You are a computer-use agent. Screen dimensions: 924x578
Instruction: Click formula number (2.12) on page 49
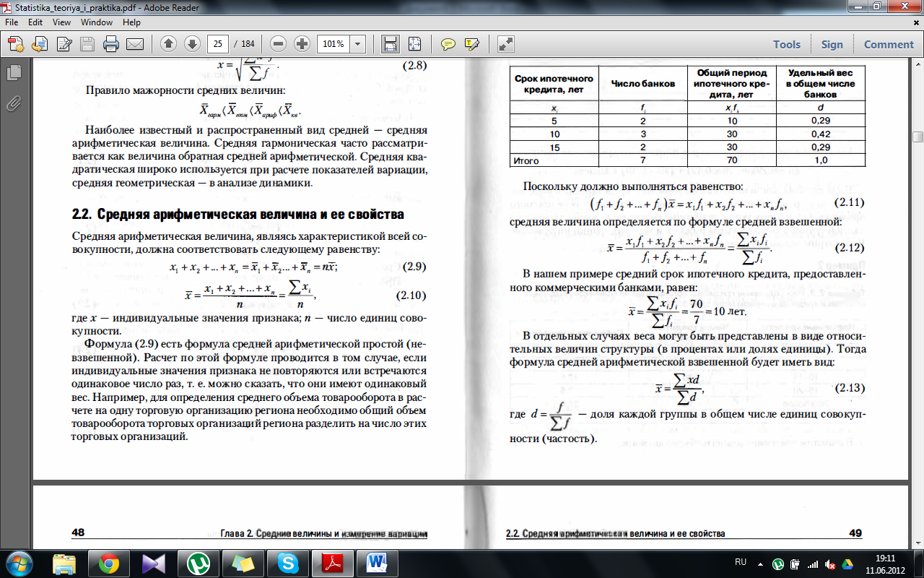(850, 248)
